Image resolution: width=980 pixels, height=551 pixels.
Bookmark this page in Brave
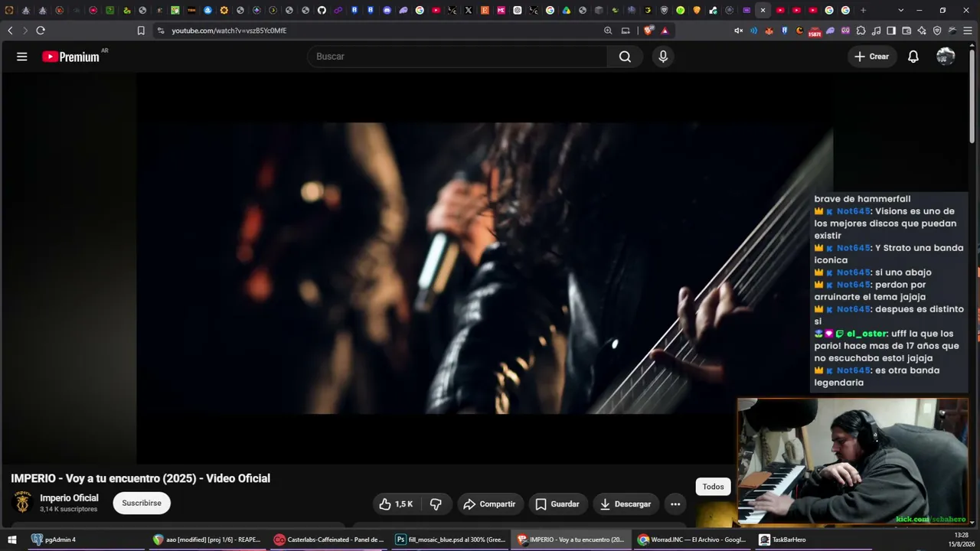point(141,31)
